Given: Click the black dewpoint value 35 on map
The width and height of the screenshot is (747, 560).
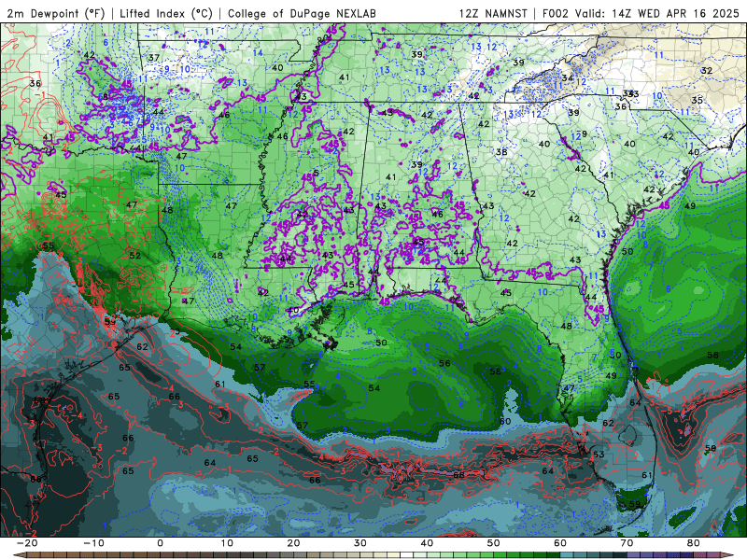Looking at the screenshot, I should pyautogui.click(x=697, y=100).
